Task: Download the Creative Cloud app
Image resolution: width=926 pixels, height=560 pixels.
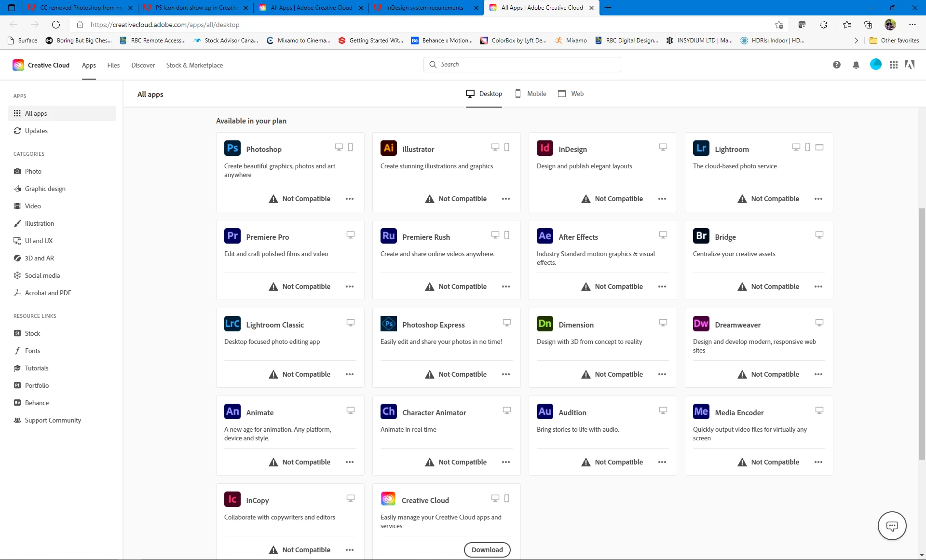Action: pyautogui.click(x=487, y=549)
